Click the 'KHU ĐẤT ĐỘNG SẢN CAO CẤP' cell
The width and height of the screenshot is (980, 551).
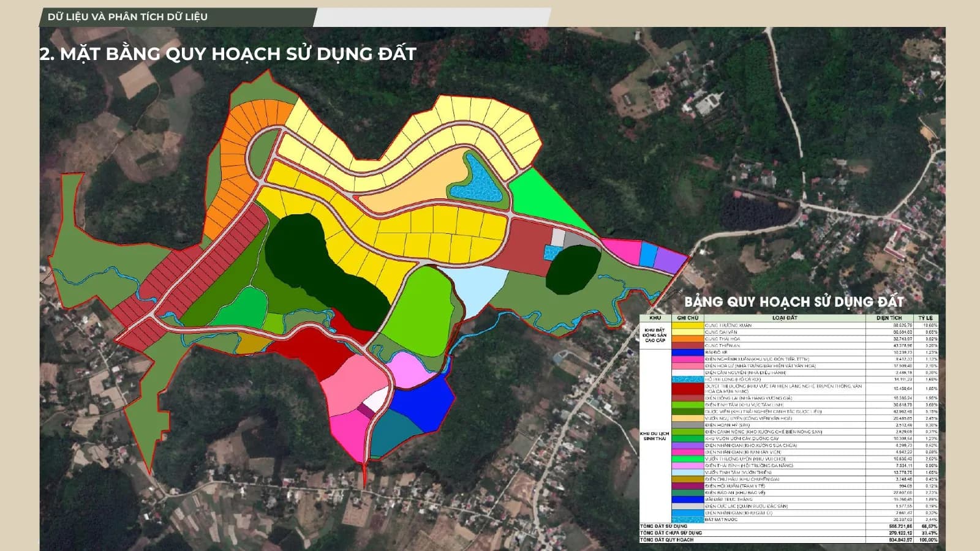pos(655,335)
